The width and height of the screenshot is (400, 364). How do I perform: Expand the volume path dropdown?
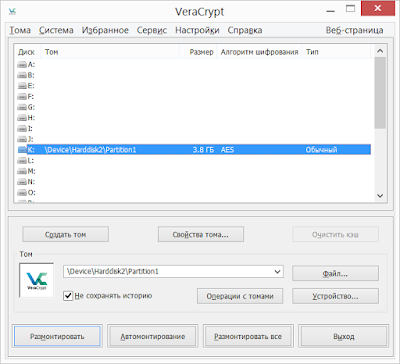[x=277, y=272]
